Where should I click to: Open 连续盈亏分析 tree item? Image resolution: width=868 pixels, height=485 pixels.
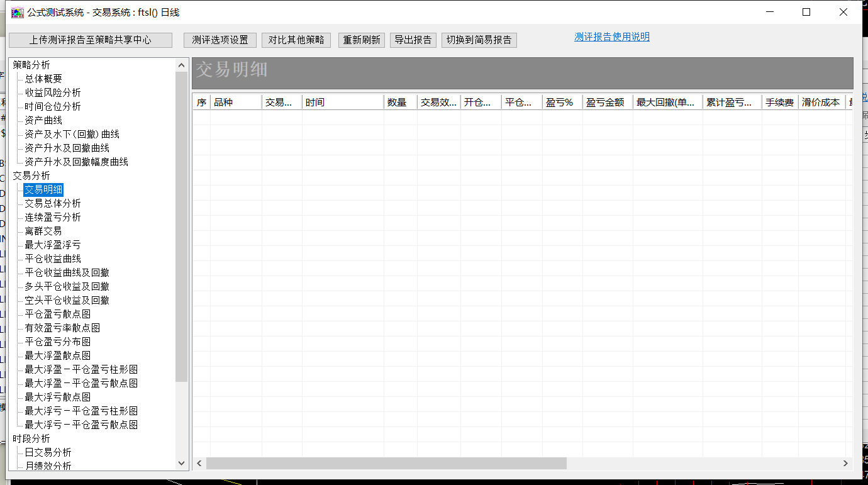pos(53,217)
